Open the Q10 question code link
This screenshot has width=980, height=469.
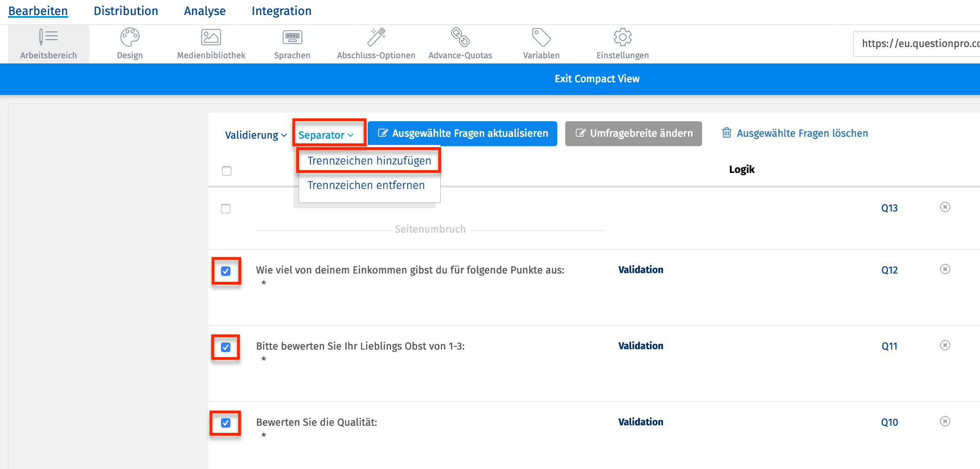tap(889, 422)
